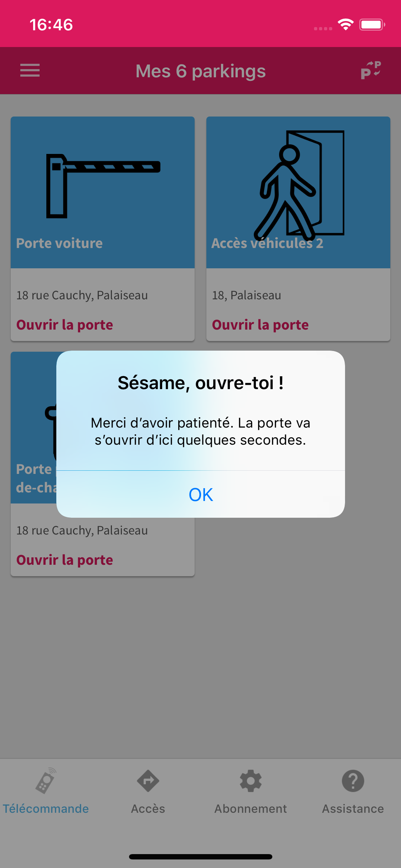401x868 pixels.
Task: Open the hamburger menu icon
Action: [x=30, y=70]
